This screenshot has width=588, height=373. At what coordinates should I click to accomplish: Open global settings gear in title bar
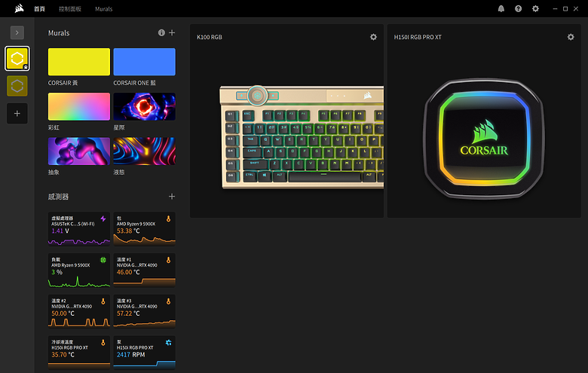tap(535, 8)
